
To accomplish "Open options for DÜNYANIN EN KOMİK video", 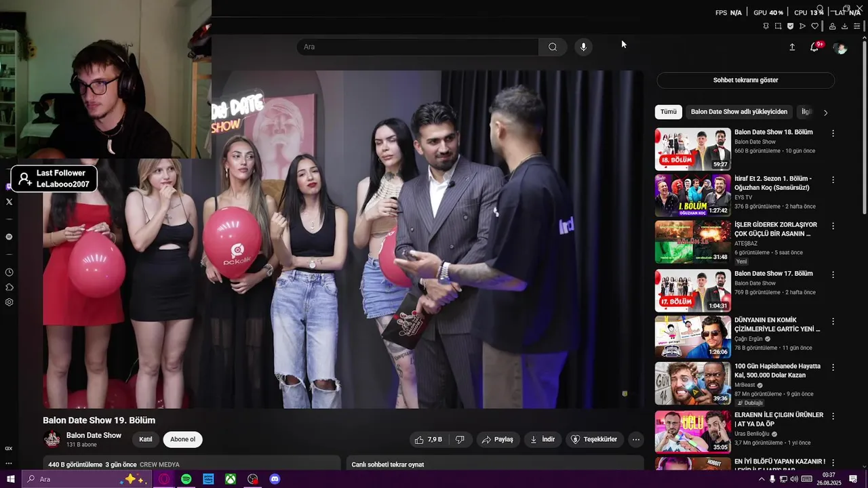I will [x=833, y=321].
